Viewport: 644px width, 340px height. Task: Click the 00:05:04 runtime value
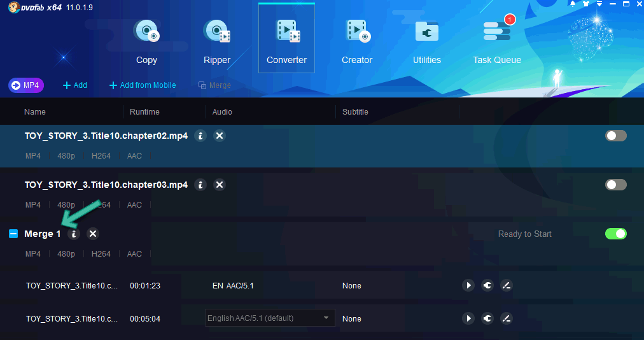tap(145, 318)
